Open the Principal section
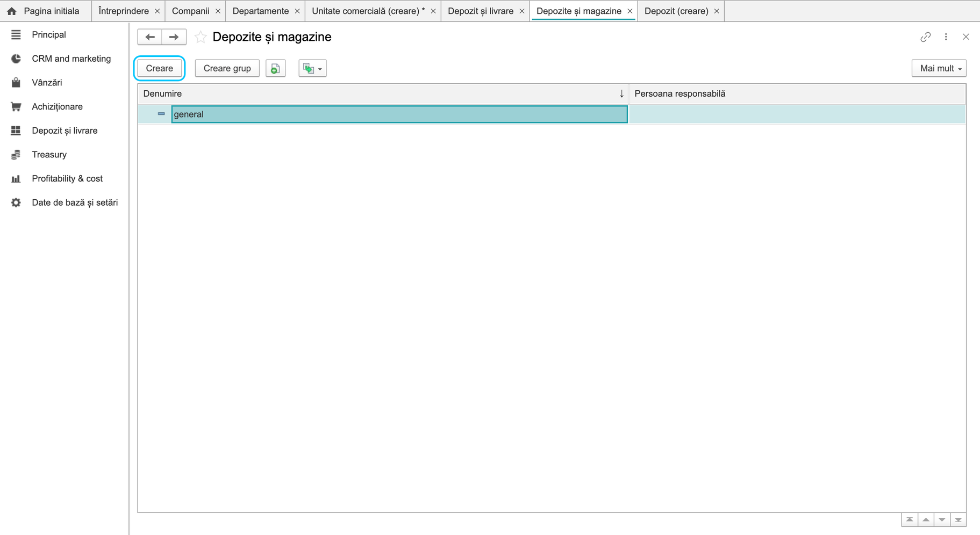Screen dimensions: 980x535 click(x=49, y=35)
